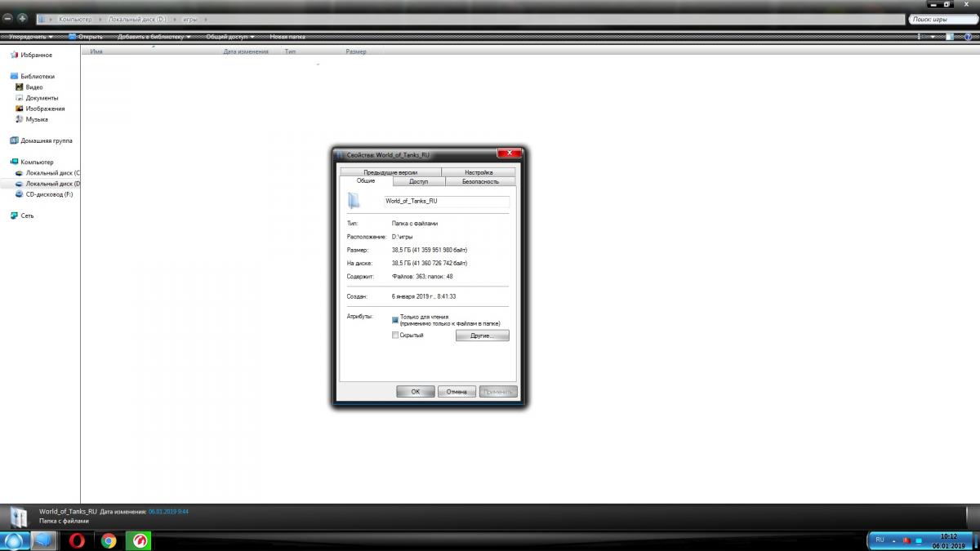
Task: Click Новая папка toolbar button
Action: [x=287, y=37]
